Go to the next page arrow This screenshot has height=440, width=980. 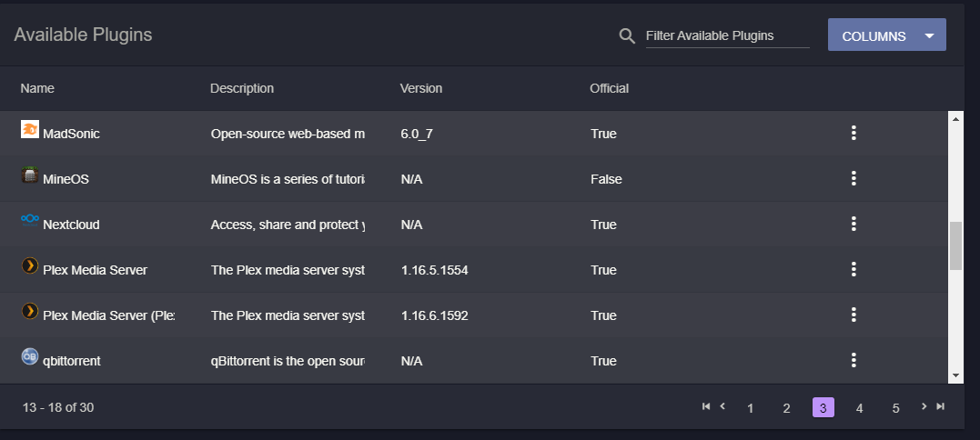(x=924, y=406)
